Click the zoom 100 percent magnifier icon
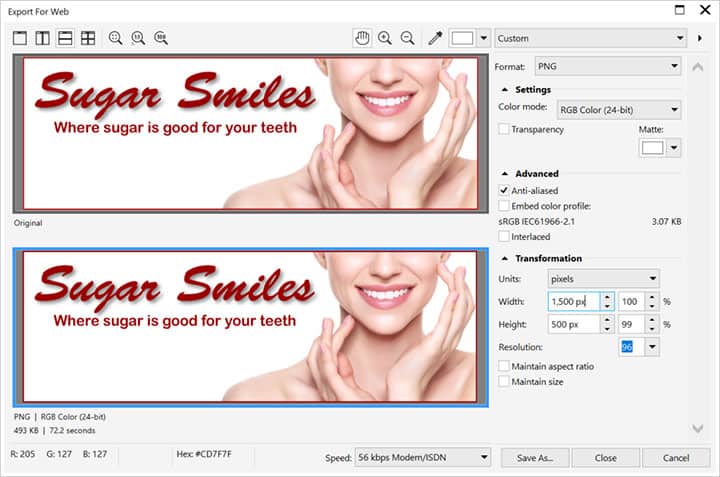Viewport: 720px width, 477px height. (x=161, y=38)
